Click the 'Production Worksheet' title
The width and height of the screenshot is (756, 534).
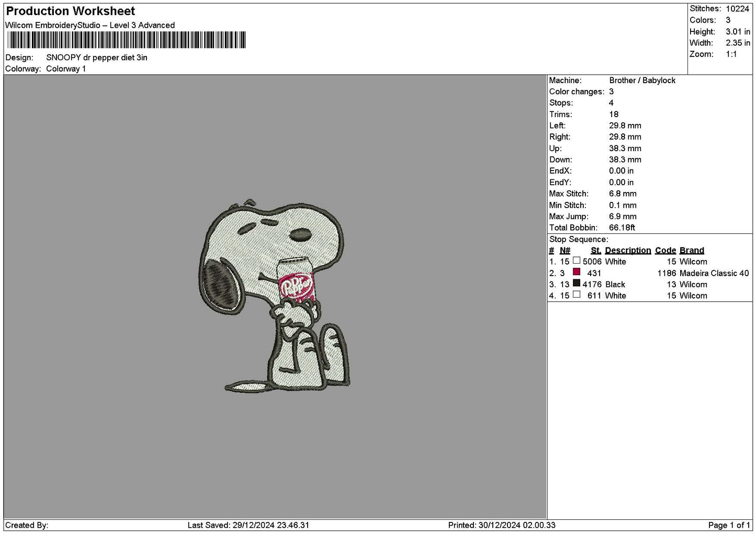tap(71, 11)
